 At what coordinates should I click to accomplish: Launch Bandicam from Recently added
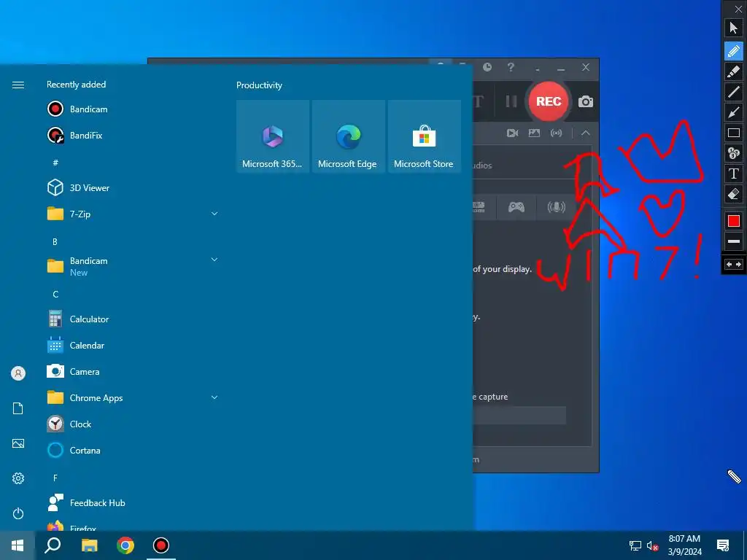[x=133, y=109]
